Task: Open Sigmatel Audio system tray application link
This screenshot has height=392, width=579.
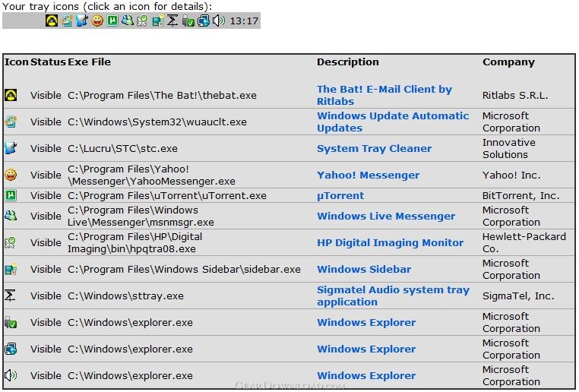Action: (393, 296)
